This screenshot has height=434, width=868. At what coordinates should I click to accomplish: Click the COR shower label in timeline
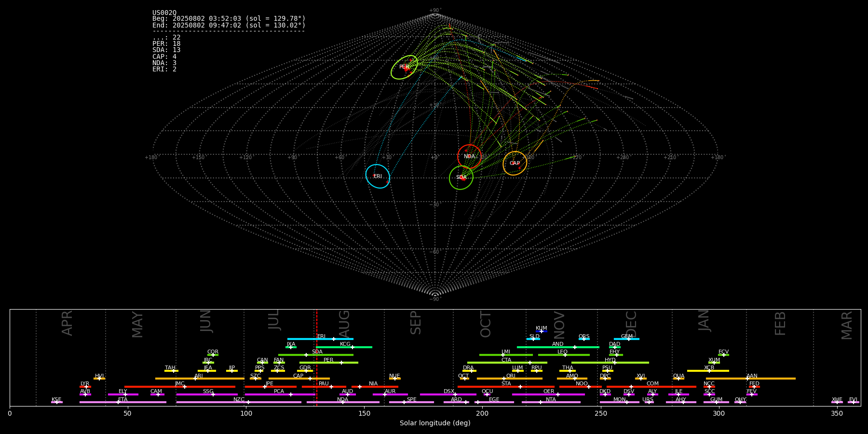pos(213,352)
